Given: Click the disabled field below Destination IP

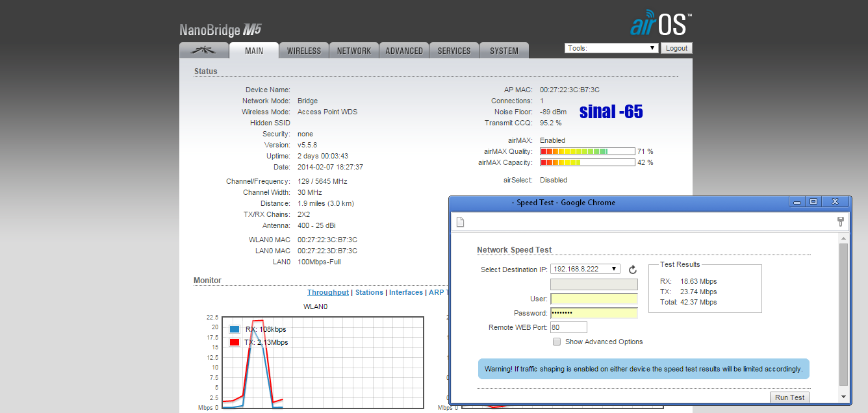Looking at the screenshot, I should [594, 284].
